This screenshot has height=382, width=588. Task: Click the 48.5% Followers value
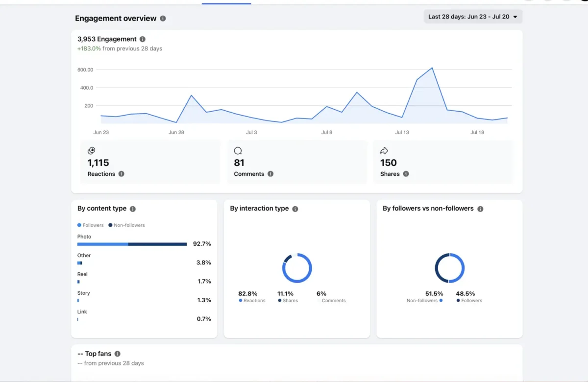click(465, 294)
